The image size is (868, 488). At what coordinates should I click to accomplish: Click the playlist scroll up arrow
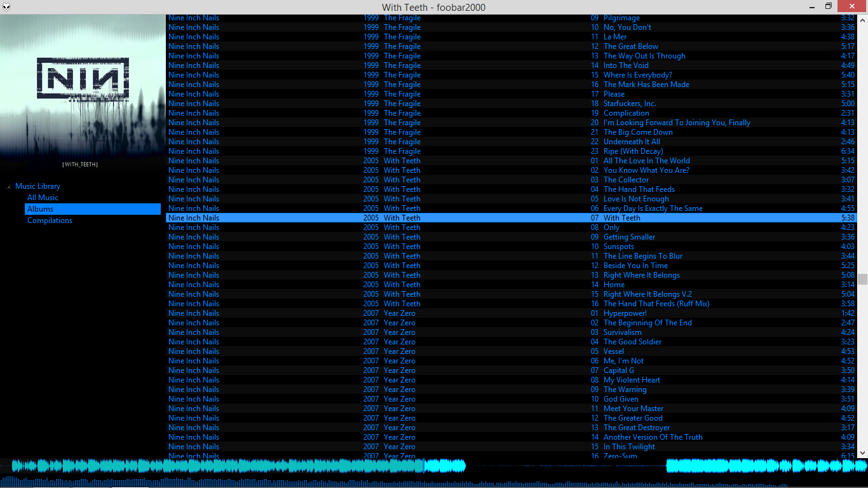pyautogui.click(x=862, y=20)
